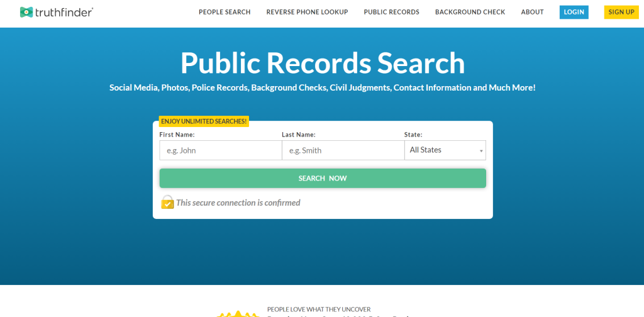Click the secure connection confirmed text
This screenshot has width=644, height=317.
(x=238, y=203)
